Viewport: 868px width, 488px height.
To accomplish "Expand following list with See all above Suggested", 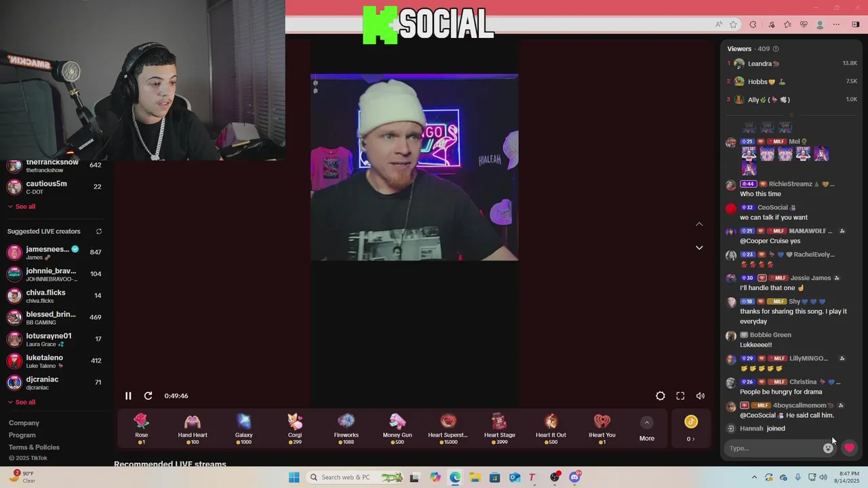I will coord(21,207).
